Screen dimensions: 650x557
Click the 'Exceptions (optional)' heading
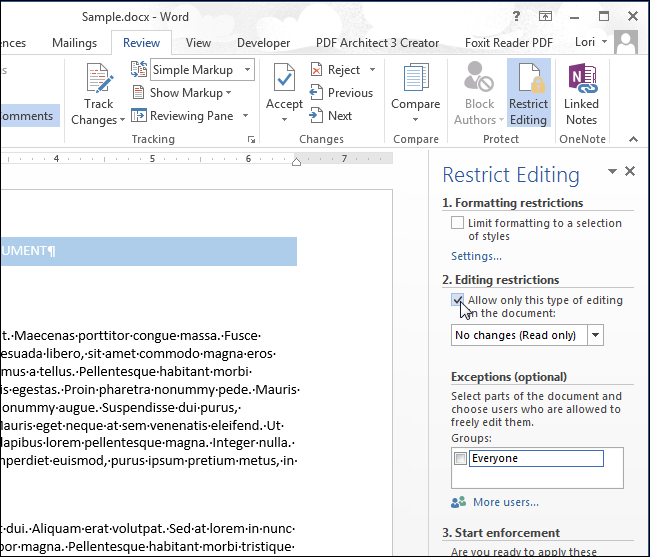[x=509, y=377]
